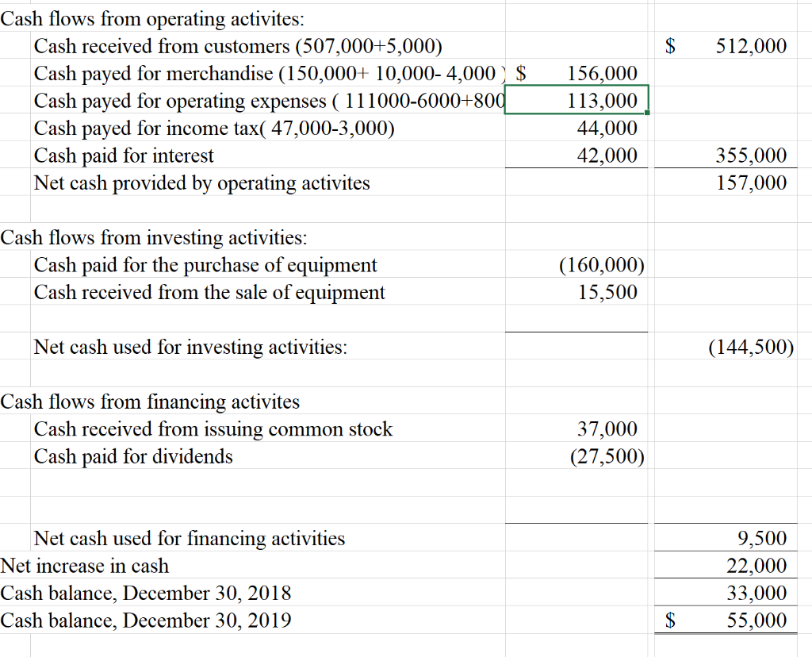
Task: Click the fill handle of the selected cell
Action: 647,113
